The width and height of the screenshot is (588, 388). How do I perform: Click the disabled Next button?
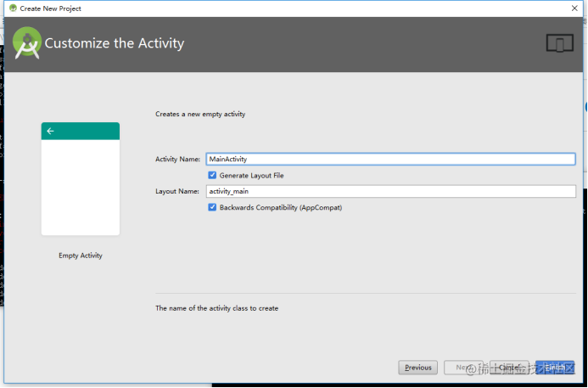tap(463, 368)
